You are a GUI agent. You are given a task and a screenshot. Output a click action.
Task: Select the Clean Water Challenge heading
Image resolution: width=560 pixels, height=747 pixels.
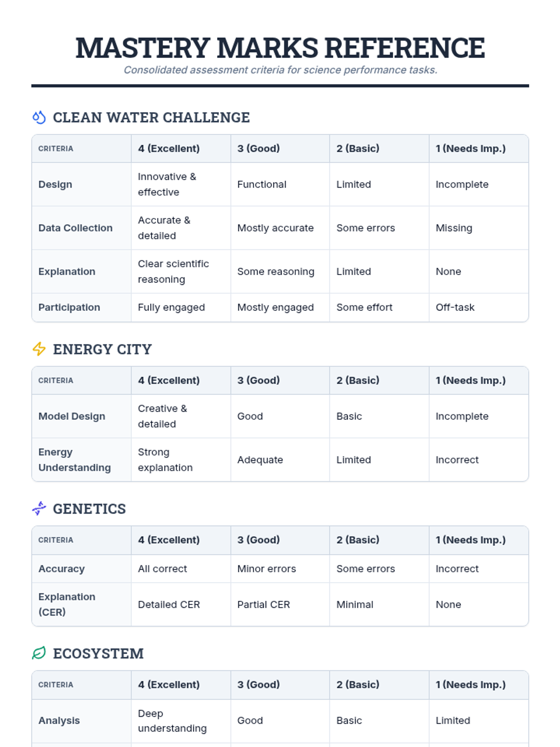(151, 117)
